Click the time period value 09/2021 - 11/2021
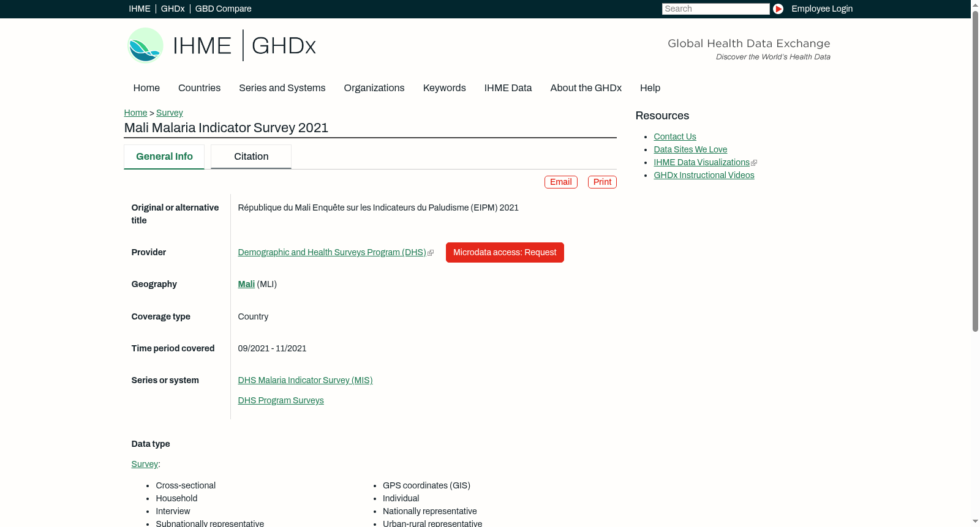 coord(272,348)
